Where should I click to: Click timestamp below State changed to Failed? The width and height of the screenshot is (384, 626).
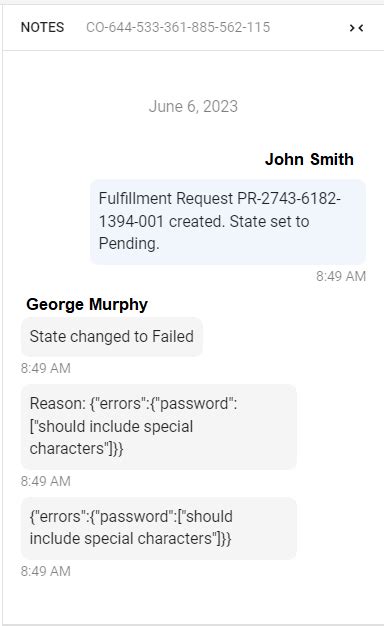click(x=46, y=368)
